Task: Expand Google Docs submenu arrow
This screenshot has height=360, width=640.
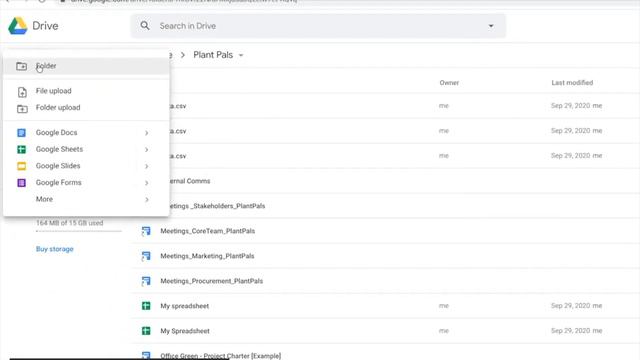Action: point(147,133)
